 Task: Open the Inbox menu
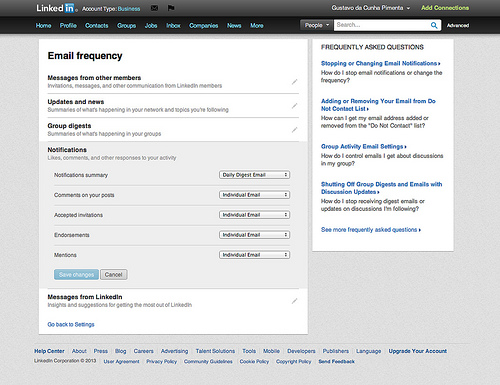(x=173, y=25)
